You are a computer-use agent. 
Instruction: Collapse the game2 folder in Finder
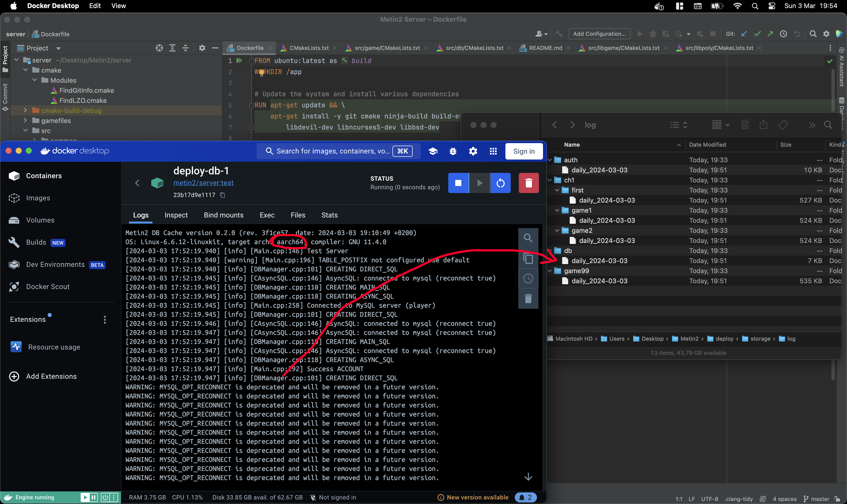pyautogui.click(x=557, y=231)
